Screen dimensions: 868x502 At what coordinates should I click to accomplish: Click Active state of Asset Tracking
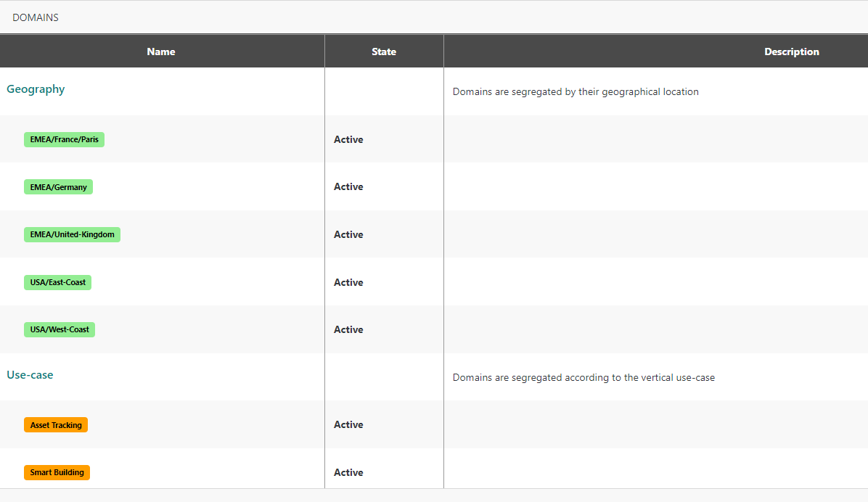tap(348, 424)
